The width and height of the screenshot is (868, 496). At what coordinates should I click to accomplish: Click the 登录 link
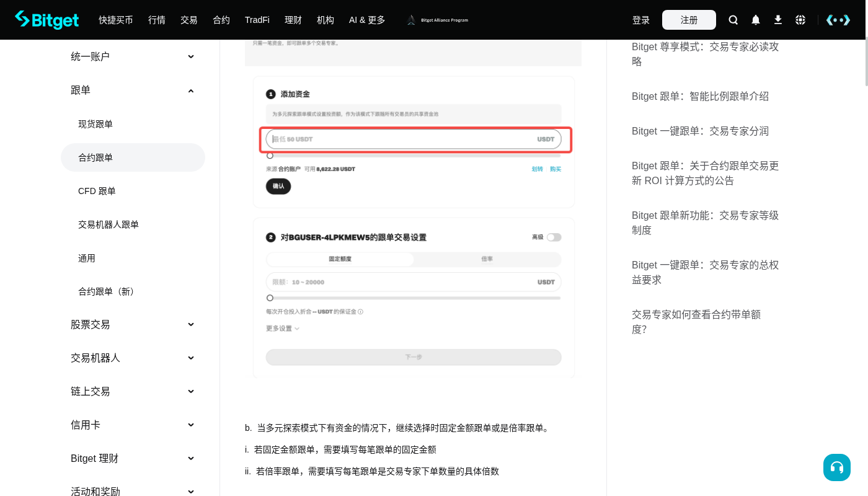coord(641,20)
